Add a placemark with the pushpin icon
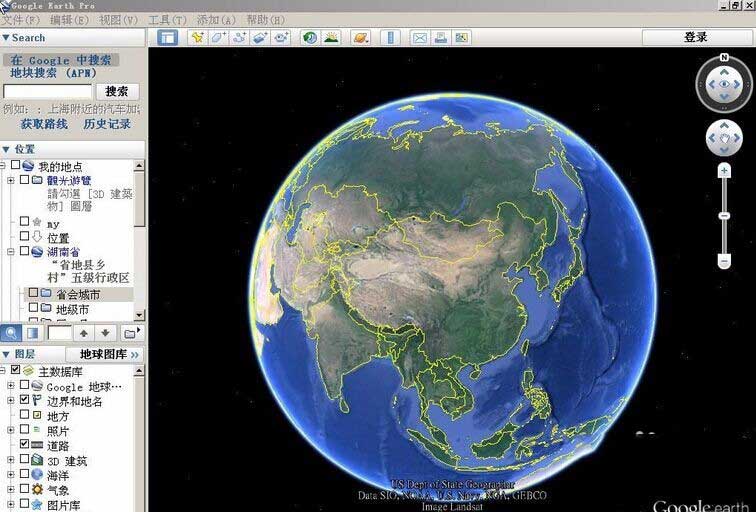This screenshot has width=756, height=512. (x=197, y=38)
